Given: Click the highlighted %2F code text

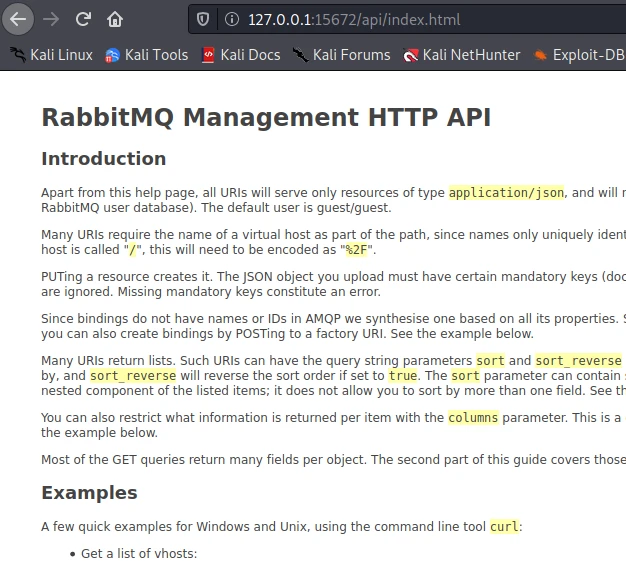Looking at the screenshot, I should click(x=356, y=250).
